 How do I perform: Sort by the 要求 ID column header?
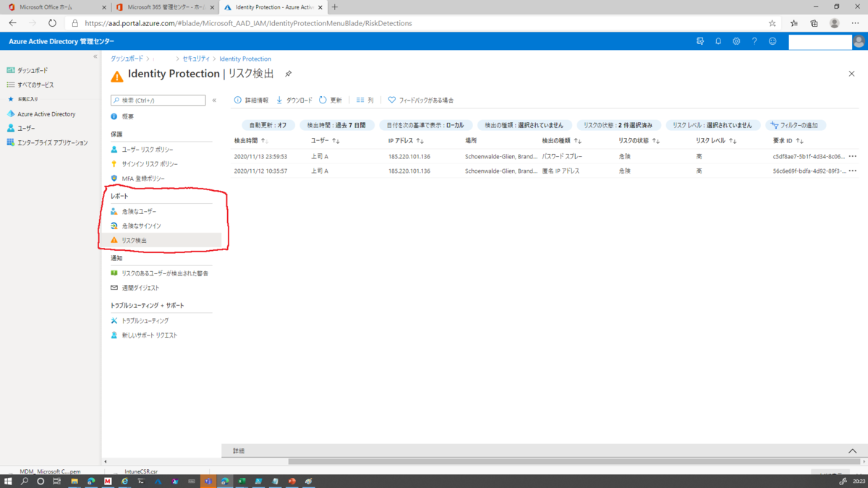(x=788, y=141)
